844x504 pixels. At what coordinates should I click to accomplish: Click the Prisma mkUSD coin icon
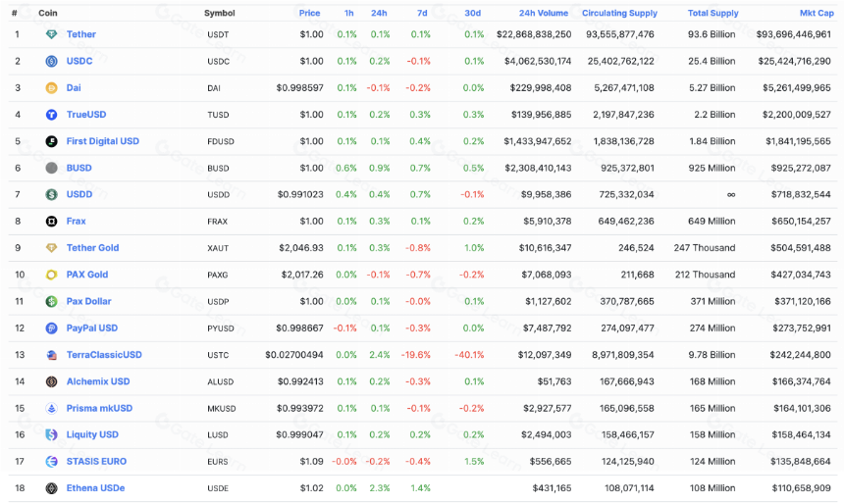click(51, 408)
